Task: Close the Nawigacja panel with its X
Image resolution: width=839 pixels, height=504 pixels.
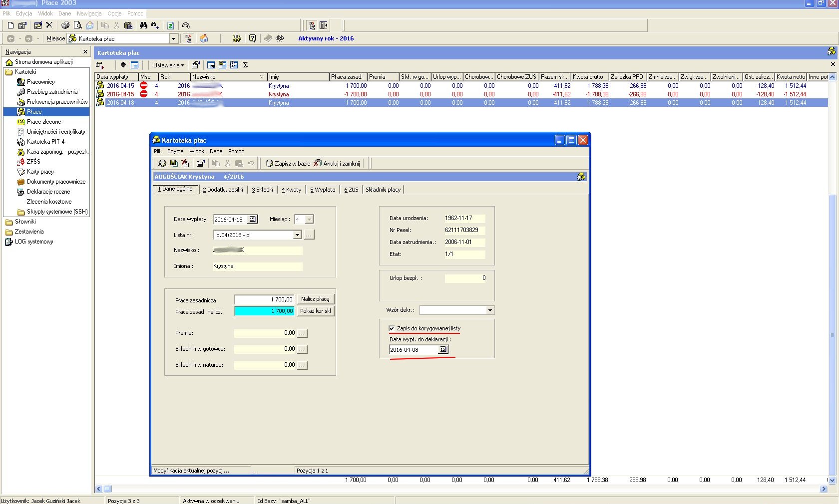Action: tap(85, 52)
